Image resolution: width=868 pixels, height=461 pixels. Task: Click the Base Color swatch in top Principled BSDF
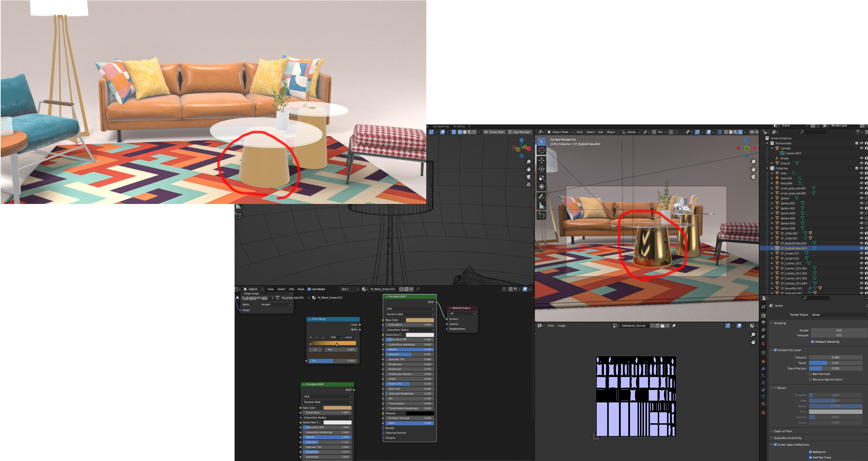click(420, 320)
